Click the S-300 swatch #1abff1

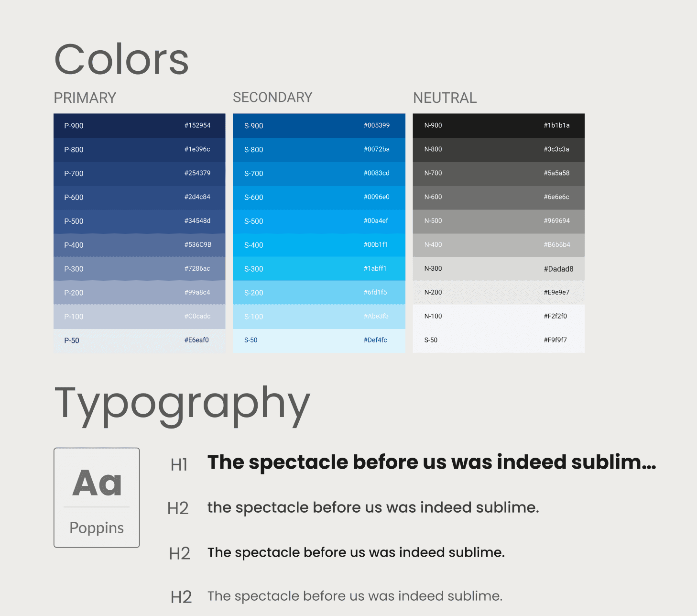[x=319, y=269]
